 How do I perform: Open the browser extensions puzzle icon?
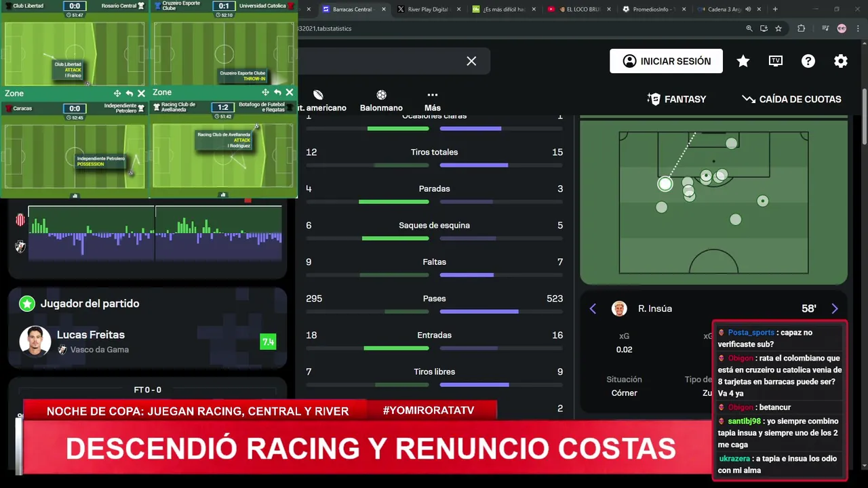[x=802, y=28]
